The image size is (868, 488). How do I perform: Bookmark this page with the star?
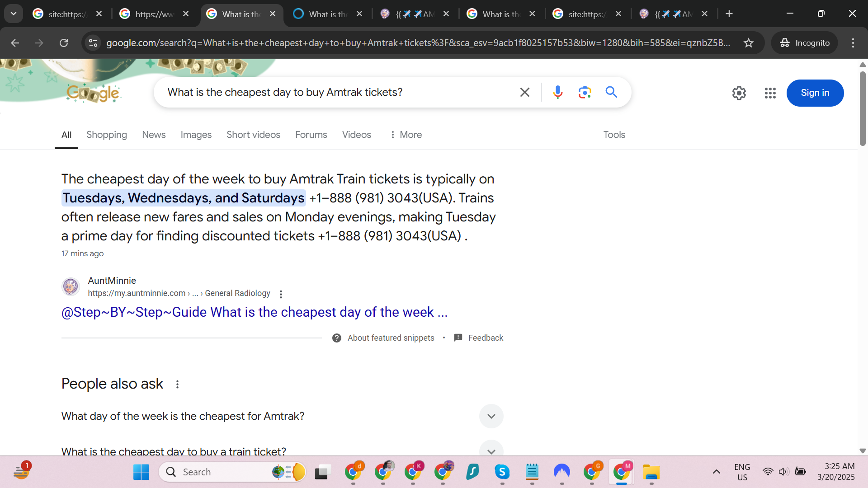[749, 43]
